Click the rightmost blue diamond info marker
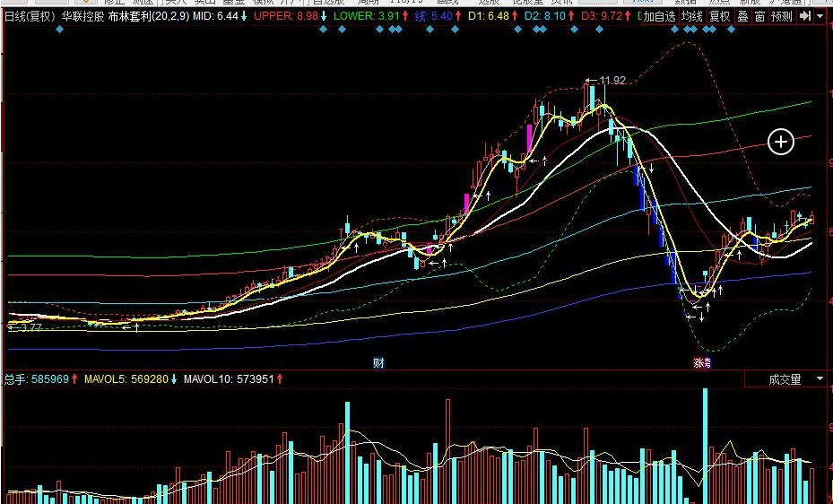The height and width of the screenshot is (504, 833). [x=731, y=30]
